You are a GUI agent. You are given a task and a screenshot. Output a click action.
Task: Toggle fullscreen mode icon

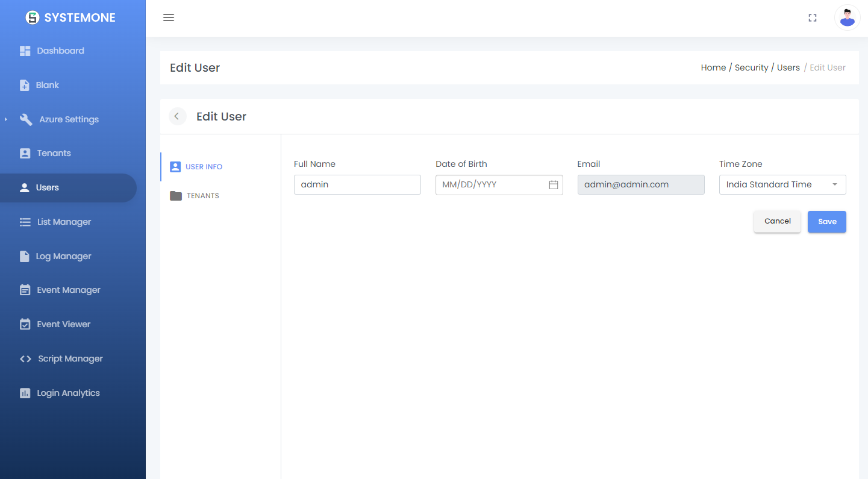tap(812, 18)
